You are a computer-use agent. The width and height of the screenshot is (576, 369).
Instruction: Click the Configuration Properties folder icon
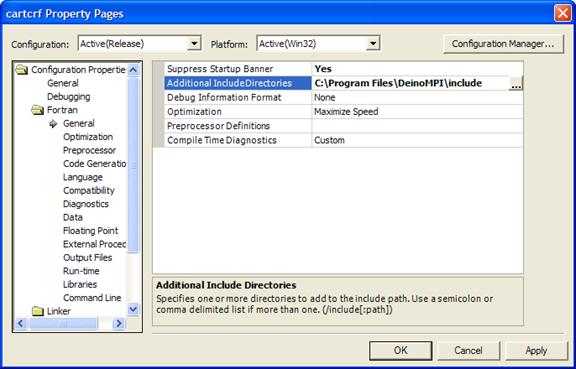tap(22, 69)
